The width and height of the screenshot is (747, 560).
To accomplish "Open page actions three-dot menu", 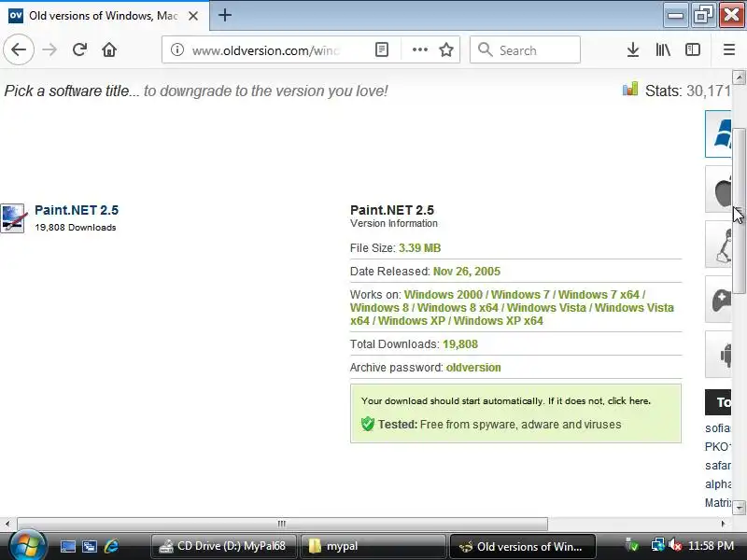I will coord(419,49).
